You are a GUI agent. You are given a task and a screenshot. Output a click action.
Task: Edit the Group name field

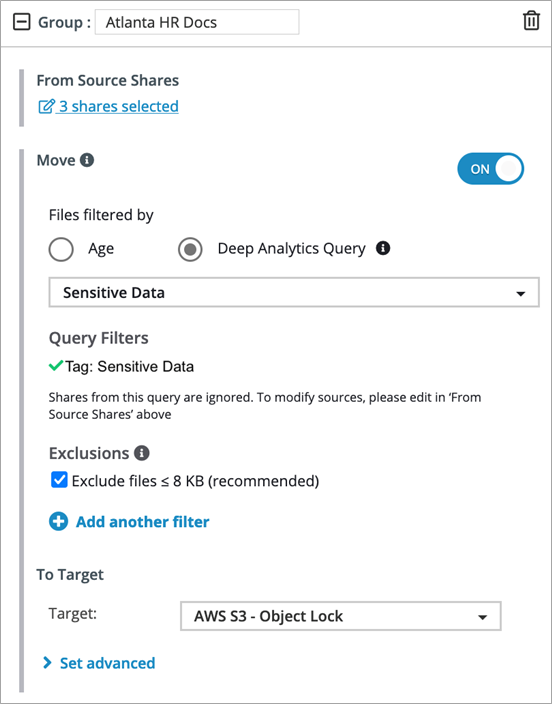pyautogui.click(x=197, y=22)
